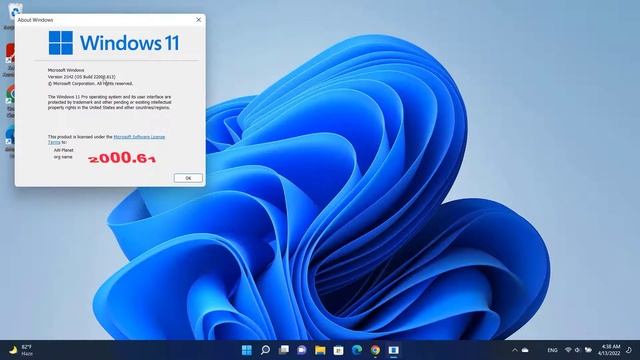Switch to Google Chrome on the taskbar
The width and height of the screenshot is (640, 360).
pyautogui.click(x=375, y=350)
